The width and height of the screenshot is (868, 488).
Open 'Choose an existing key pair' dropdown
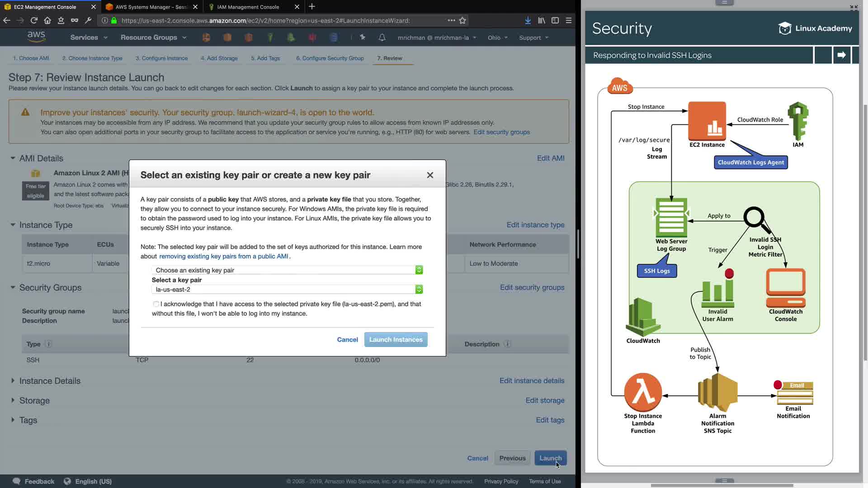[x=287, y=270]
